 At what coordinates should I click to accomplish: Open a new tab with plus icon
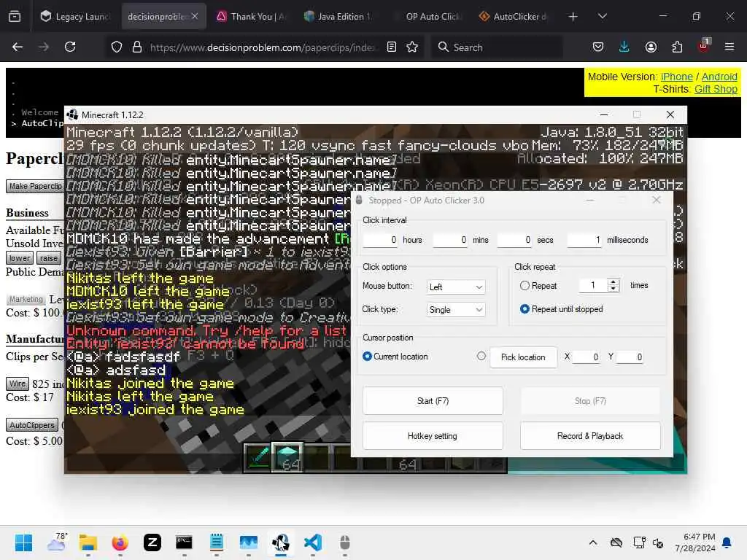(573, 17)
